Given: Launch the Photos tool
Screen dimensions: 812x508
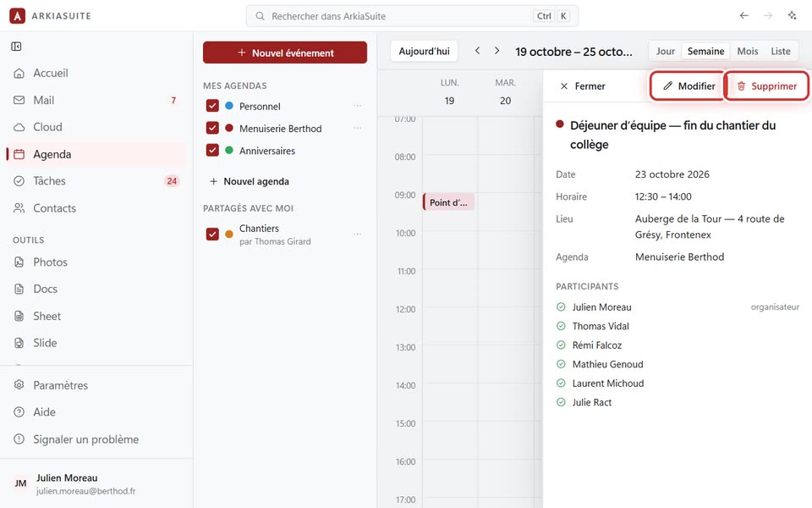Looking at the screenshot, I should pyautogui.click(x=96, y=262).
